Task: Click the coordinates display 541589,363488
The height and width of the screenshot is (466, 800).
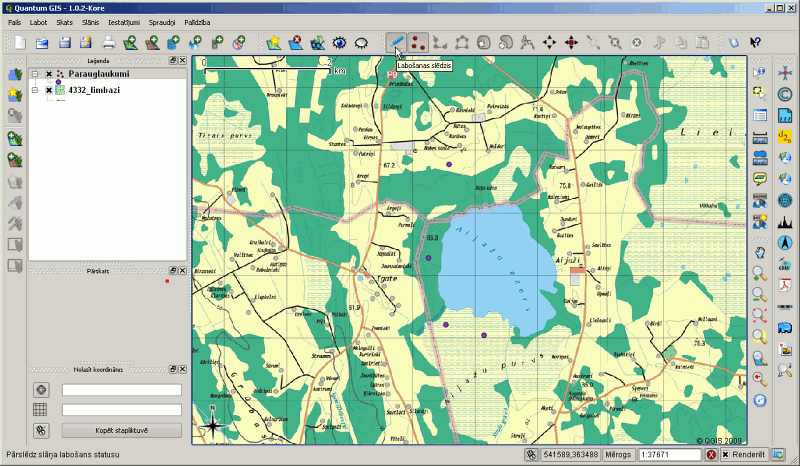Action: [x=570, y=454]
